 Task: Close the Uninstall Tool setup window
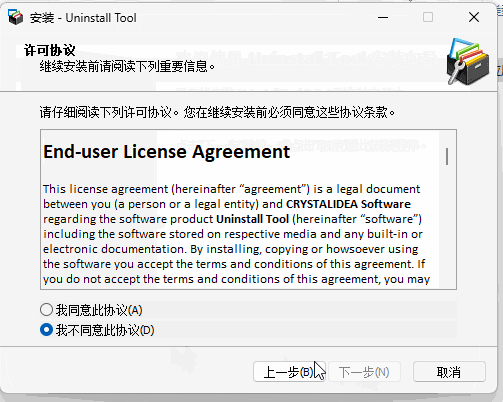tap(474, 17)
